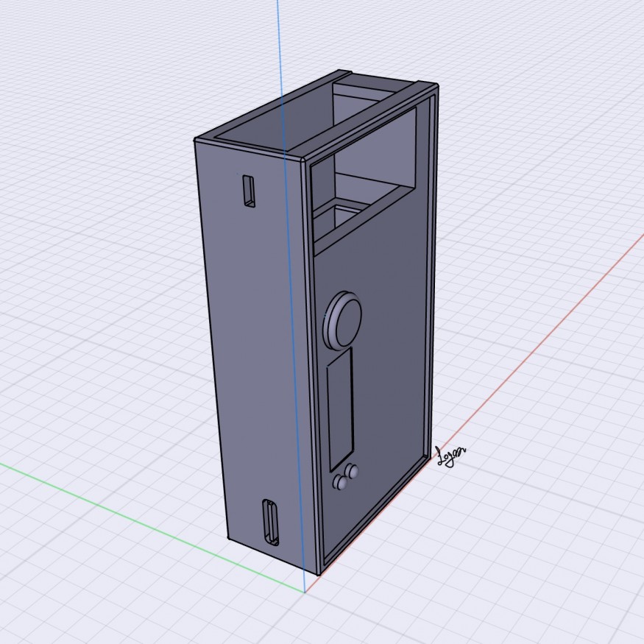The image size is (644, 644).
Task: Select the large left side face of the enclosure
Action: point(250,353)
